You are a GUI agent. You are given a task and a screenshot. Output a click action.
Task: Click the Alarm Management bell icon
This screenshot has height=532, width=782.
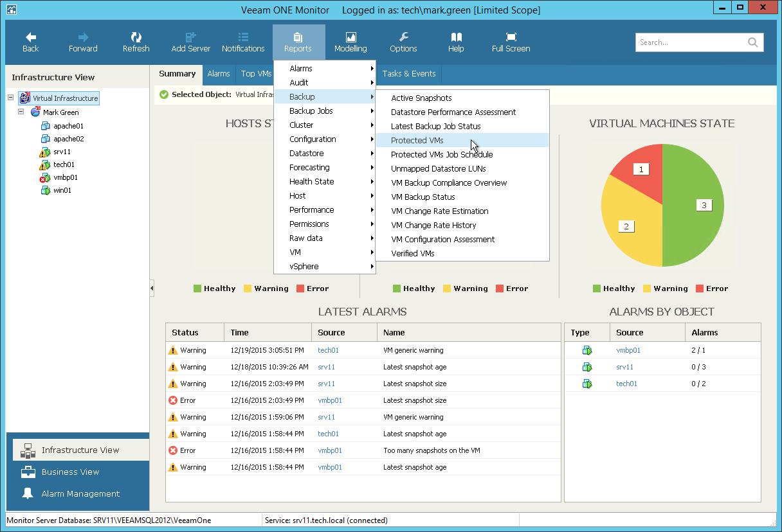point(28,493)
